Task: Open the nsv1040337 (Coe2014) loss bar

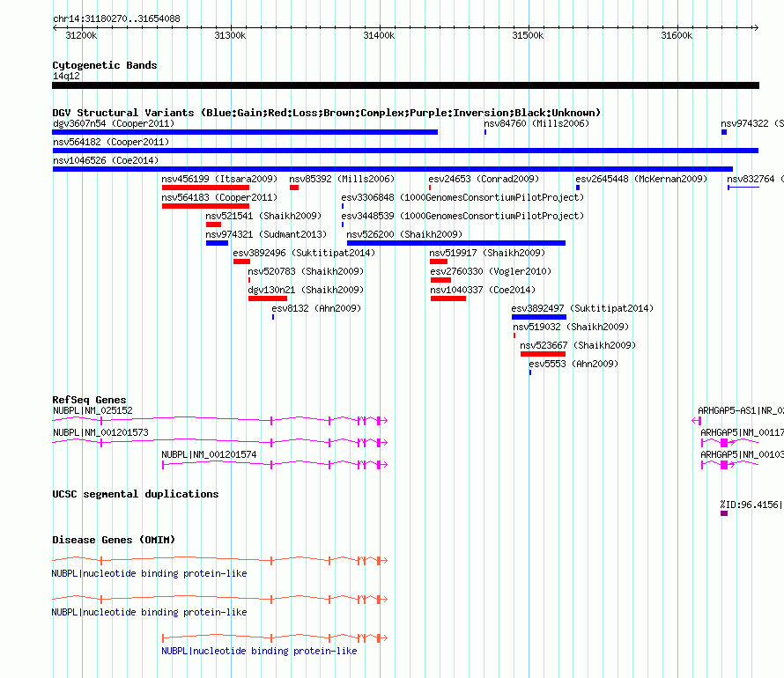Action: point(448,298)
